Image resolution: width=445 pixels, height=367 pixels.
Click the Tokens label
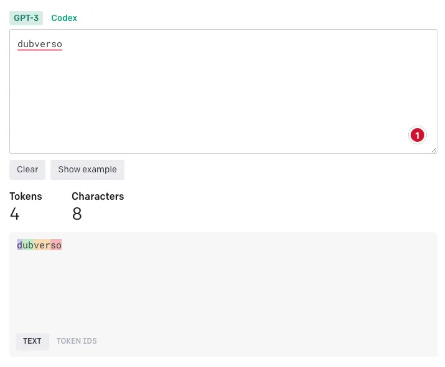[26, 196]
